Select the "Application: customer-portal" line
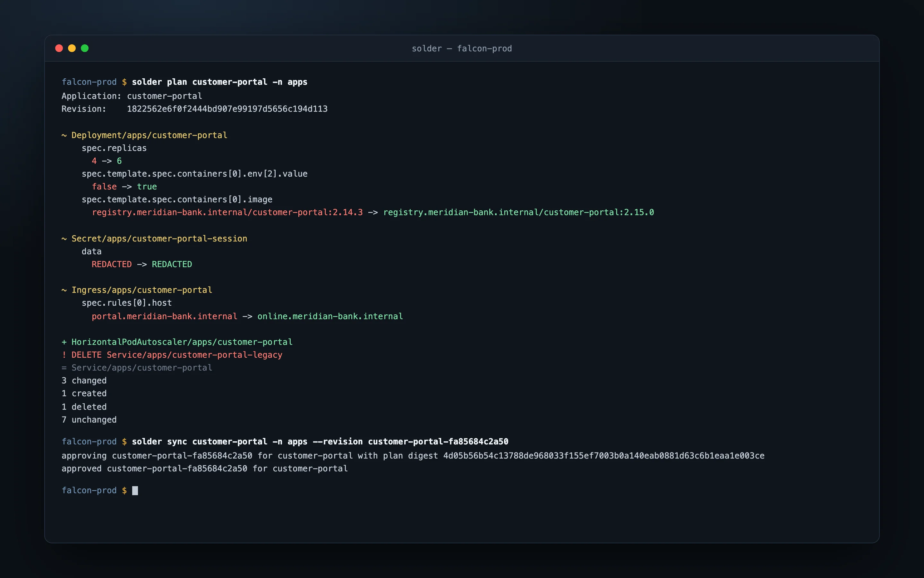Viewport: 924px width, 578px height. (132, 96)
